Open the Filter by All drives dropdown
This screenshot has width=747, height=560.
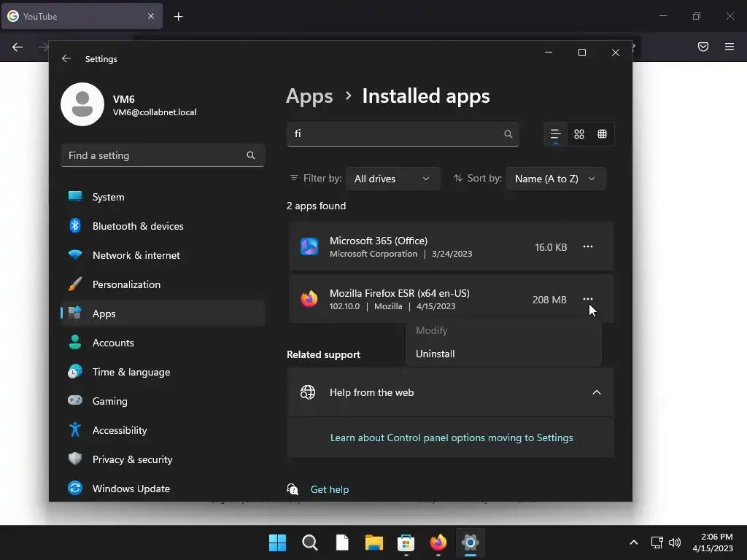click(x=392, y=179)
